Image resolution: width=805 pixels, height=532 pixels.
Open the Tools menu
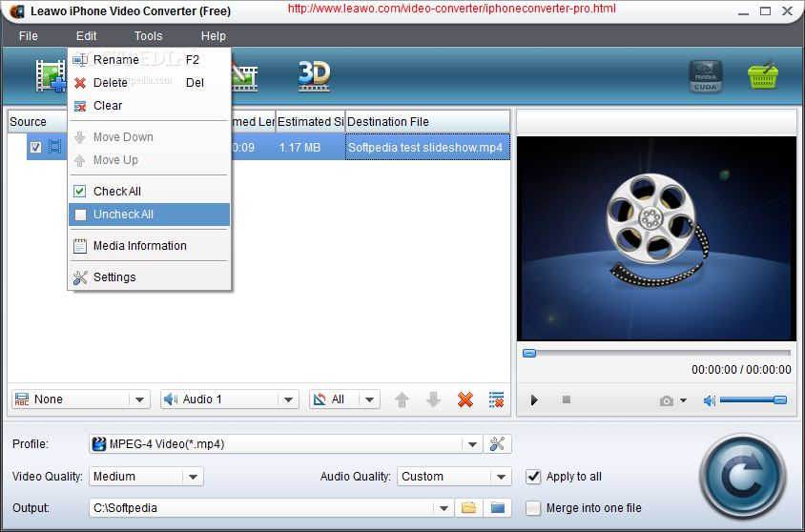pos(149,36)
